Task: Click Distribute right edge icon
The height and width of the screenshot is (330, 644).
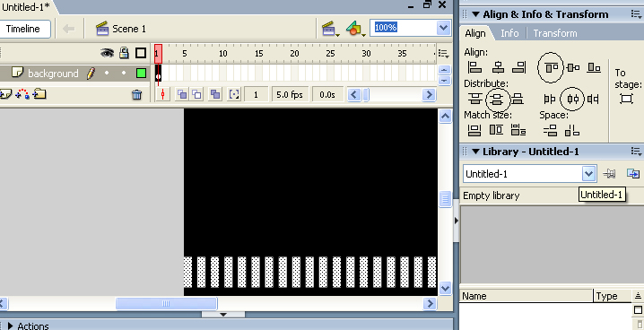Action: coord(593,99)
